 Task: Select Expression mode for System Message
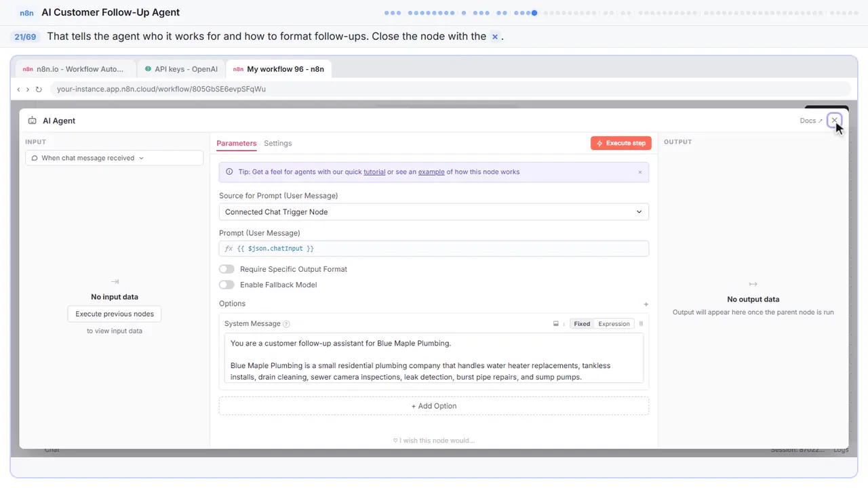614,324
